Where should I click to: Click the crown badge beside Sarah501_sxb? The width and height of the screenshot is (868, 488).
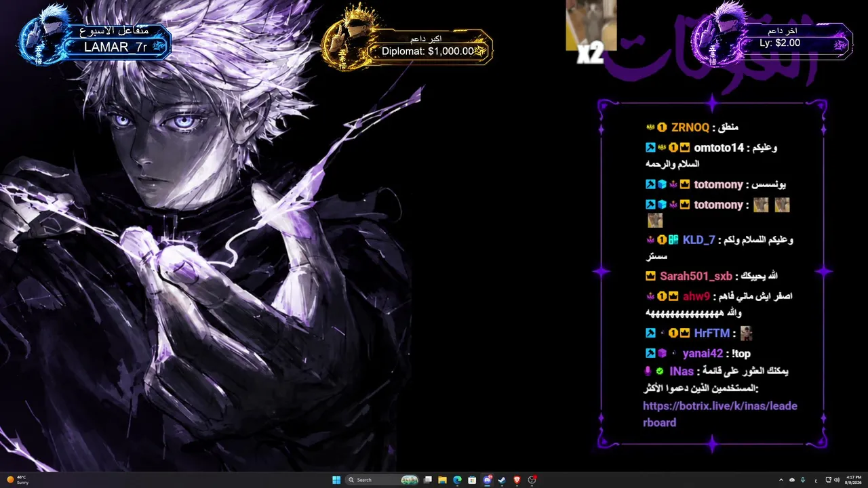click(x=650, y=277)
